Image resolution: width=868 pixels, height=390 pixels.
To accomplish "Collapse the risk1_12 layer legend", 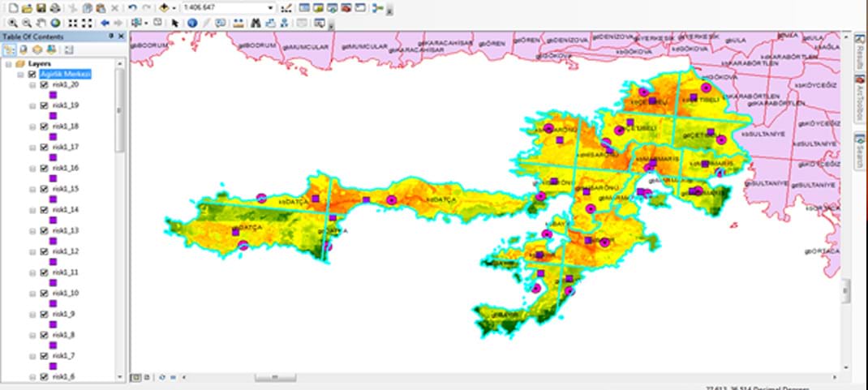I will [32, 251].
